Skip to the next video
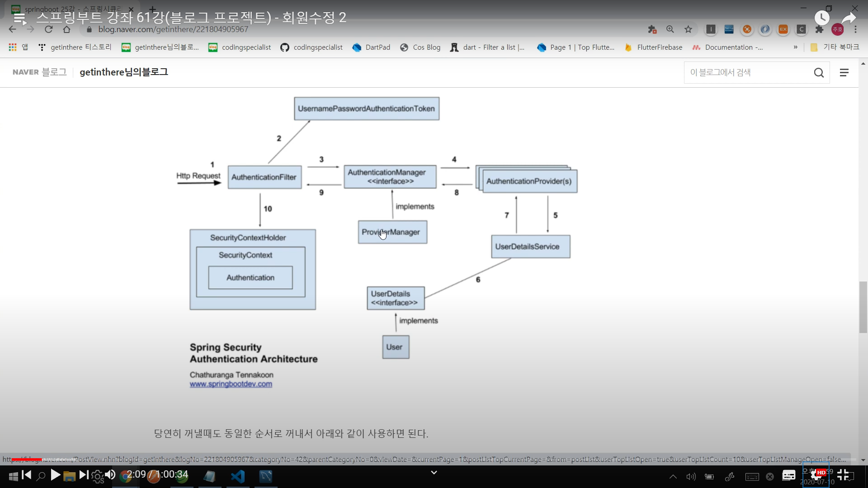 pos(84,475)
